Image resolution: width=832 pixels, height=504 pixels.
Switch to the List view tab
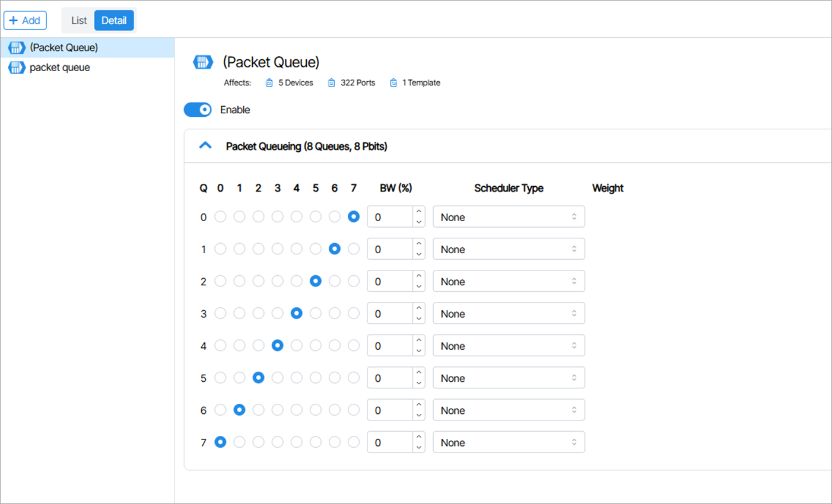click(x=79, y=20)
